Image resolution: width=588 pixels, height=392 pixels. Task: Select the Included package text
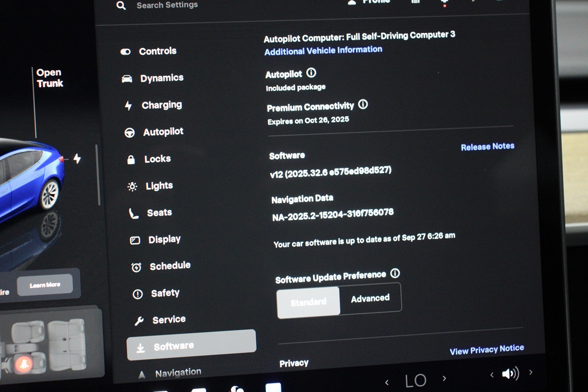coord(295,88)
